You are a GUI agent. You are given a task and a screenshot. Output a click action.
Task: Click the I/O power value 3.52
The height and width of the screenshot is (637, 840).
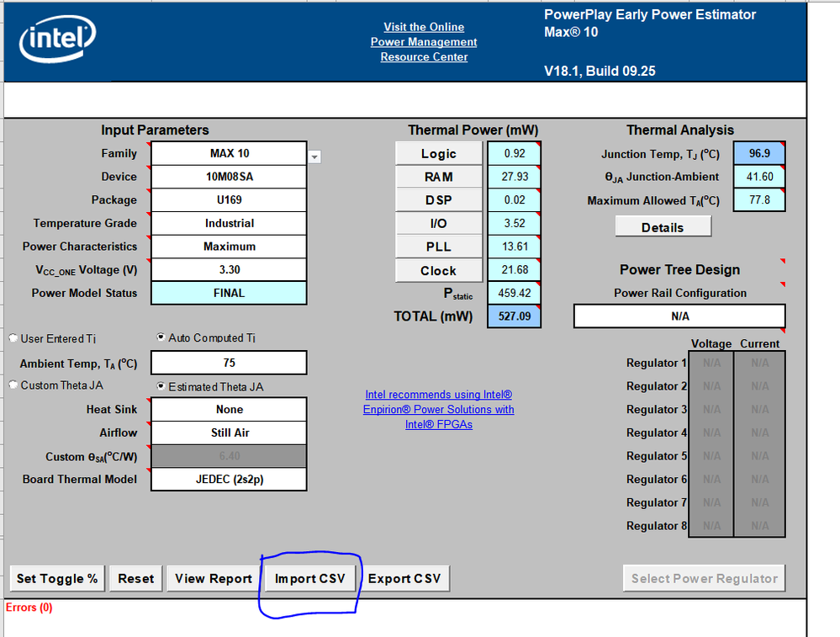point(515,223)
